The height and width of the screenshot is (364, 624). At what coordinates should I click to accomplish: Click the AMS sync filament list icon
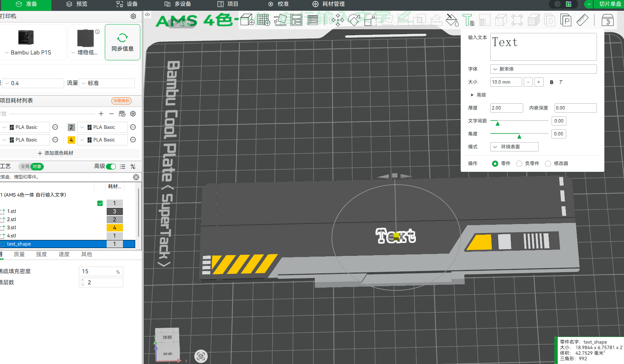[x=122, y=114]
